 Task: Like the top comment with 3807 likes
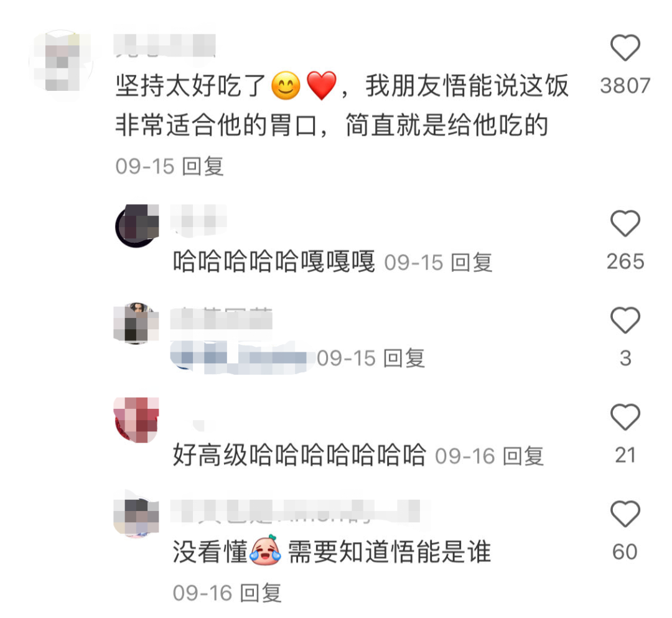click(x=625, y=47)
